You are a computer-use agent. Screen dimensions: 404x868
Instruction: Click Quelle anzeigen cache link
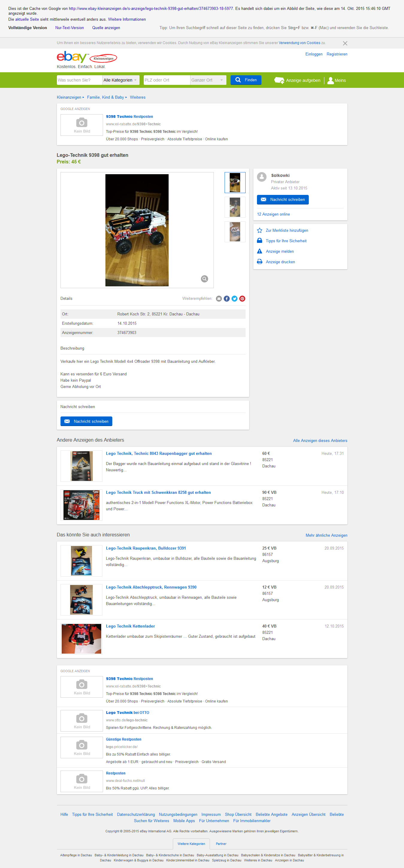tap(106, 28)
